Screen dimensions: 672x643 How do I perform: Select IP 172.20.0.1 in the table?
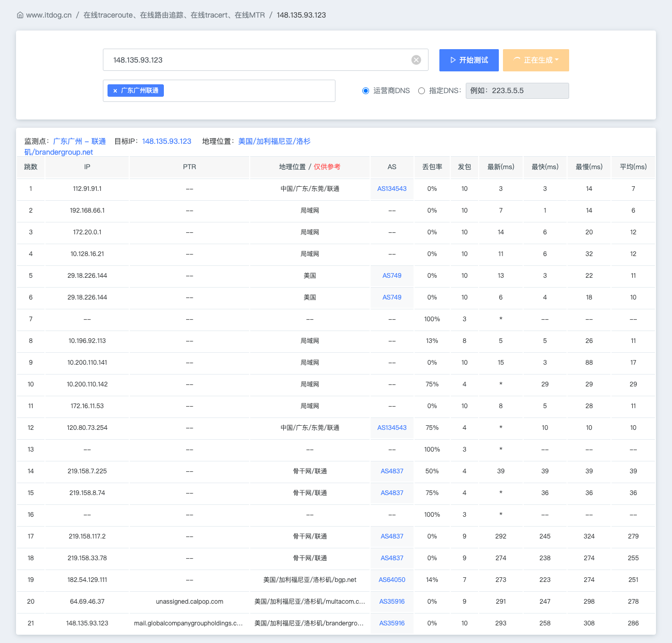87,232
